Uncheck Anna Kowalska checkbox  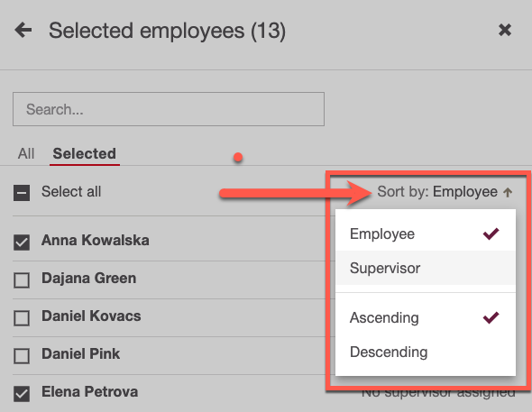22,243
